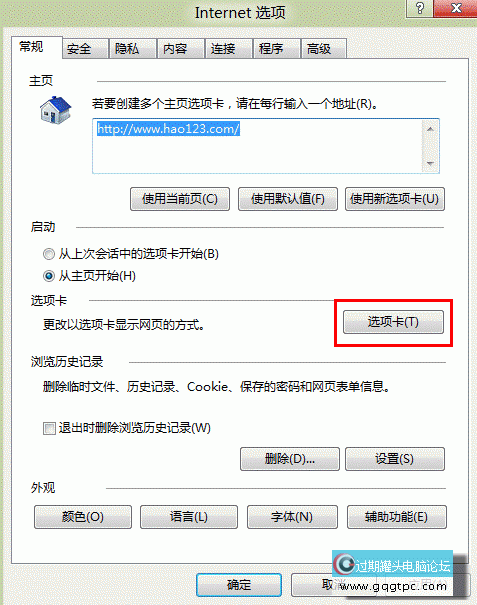Viewport: 477px width, 605px height.
Task: Select start from last session tabs option
Action: 49,254
